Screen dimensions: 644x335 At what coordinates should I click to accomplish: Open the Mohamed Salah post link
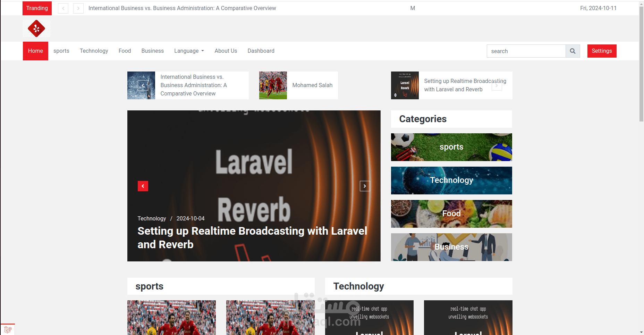(x=312, y=85)
